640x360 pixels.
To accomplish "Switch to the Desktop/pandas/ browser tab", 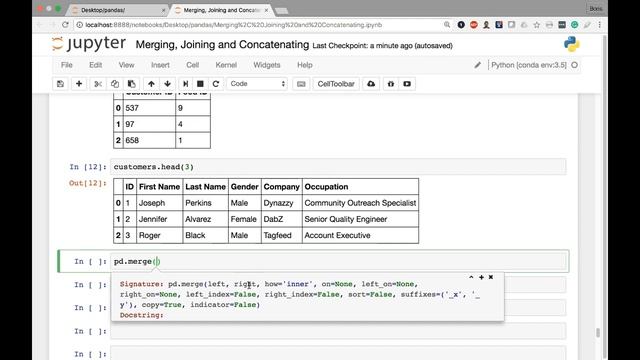I will point(117,10).
